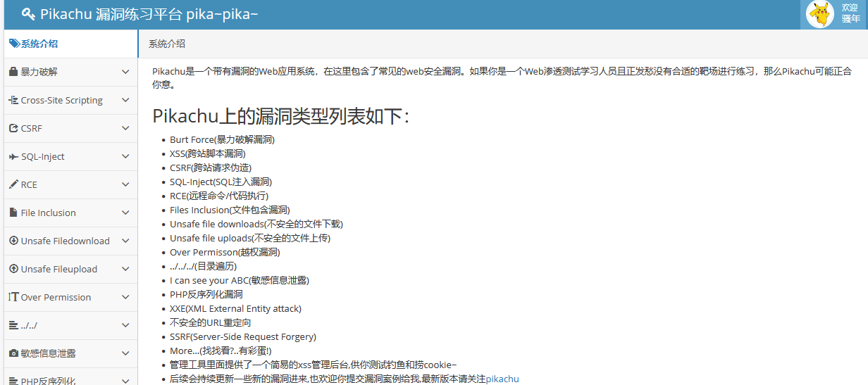
Task: Click Unsafe file downloads(不安全的文件下载) item
Action: 256,224
